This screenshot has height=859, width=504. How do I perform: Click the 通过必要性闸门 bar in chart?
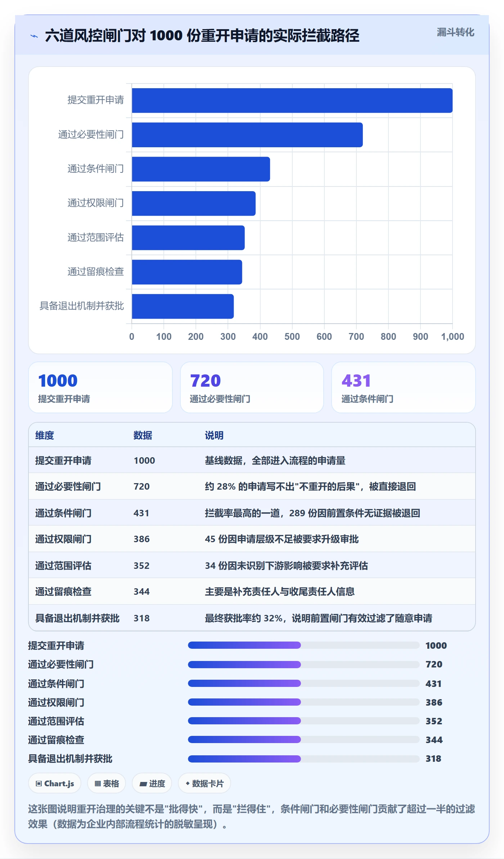point(247,135)
